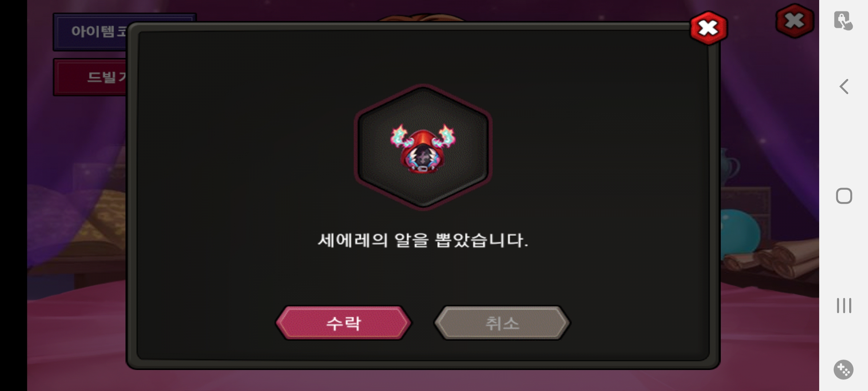Select the red 드빌 button behind dialog
This screenshot has height=391, width=868.
[90, 77]
